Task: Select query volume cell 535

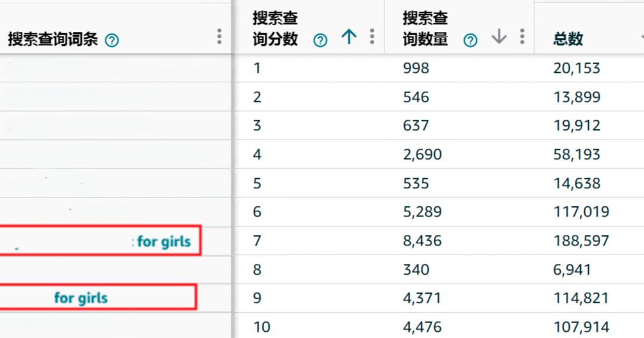Action: (416, 183)
